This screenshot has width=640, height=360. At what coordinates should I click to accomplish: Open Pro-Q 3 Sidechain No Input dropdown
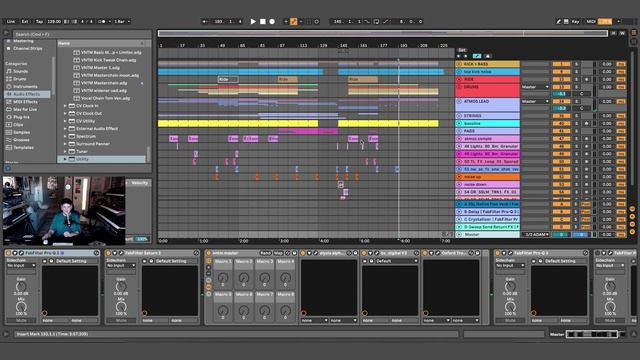click(21, 266)
